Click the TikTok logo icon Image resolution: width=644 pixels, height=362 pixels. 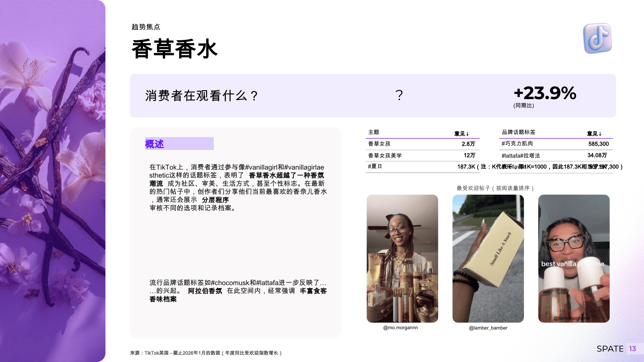(597, 38)
